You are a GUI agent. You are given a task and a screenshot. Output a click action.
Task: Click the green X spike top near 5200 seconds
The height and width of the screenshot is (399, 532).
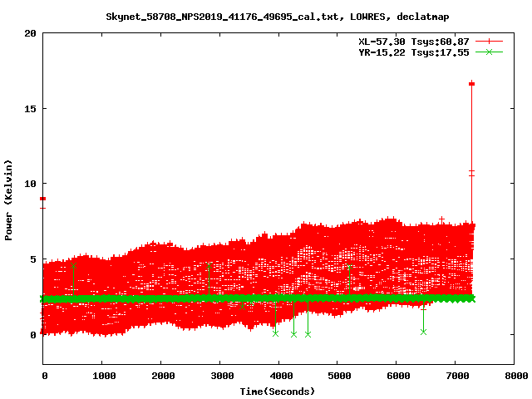(x=349, y=267)
